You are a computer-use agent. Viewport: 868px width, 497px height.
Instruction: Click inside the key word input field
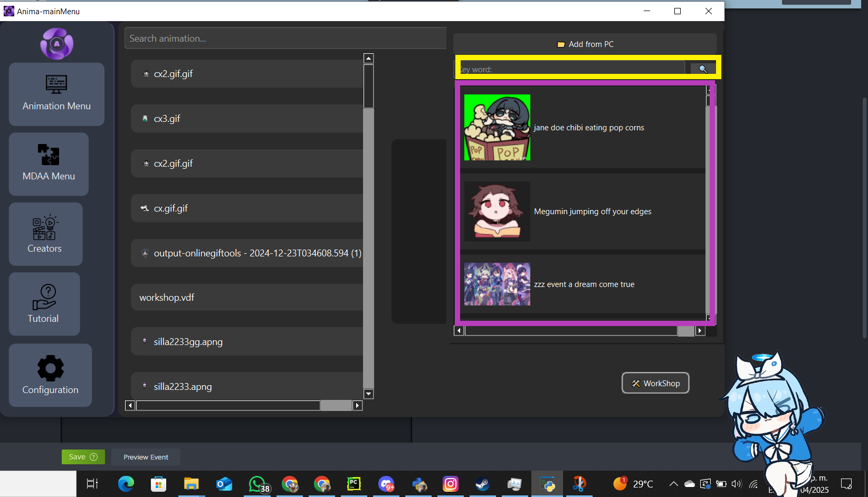tap(570, 69)
